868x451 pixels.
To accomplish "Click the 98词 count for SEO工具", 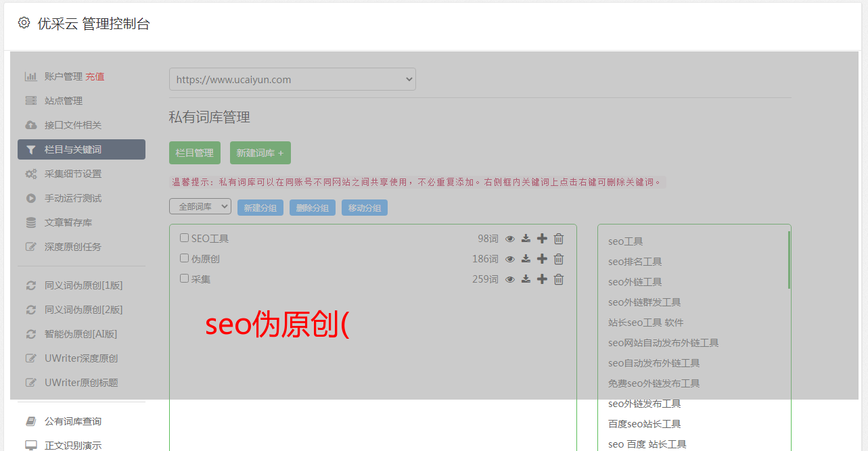I will pos(488,239).
